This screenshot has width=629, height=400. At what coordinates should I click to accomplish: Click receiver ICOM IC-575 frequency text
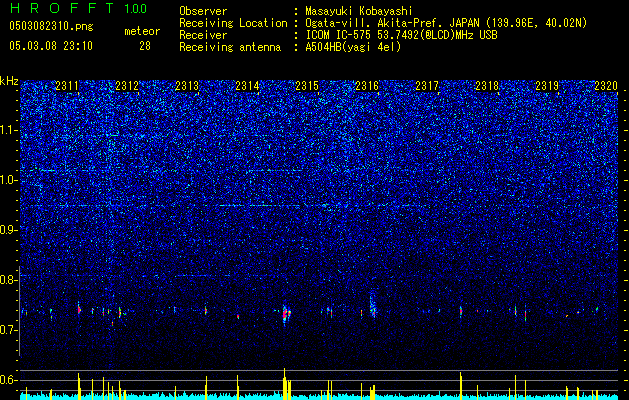pos(401,35)
